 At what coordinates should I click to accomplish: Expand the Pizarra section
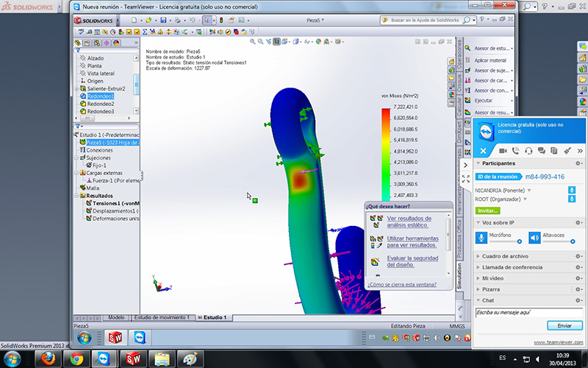click(492, 289)
